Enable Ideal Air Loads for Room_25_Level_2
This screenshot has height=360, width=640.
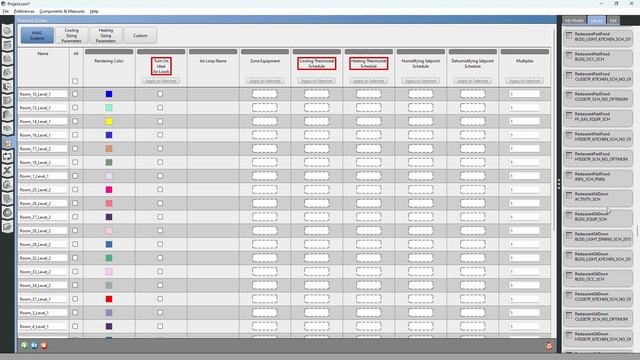[160, 189]
